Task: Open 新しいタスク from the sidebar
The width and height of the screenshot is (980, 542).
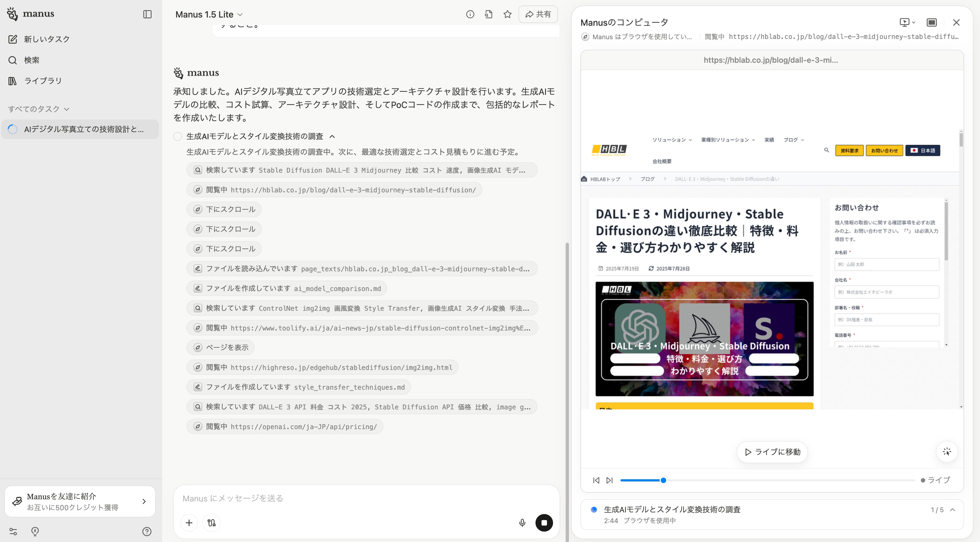Action: click(x=46, y=38)
